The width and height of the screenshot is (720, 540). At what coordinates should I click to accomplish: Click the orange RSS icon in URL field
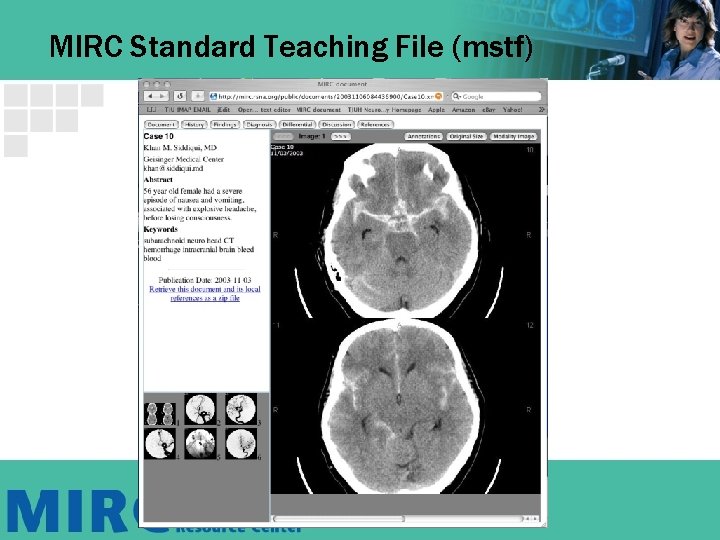click(x=439, y=96)
